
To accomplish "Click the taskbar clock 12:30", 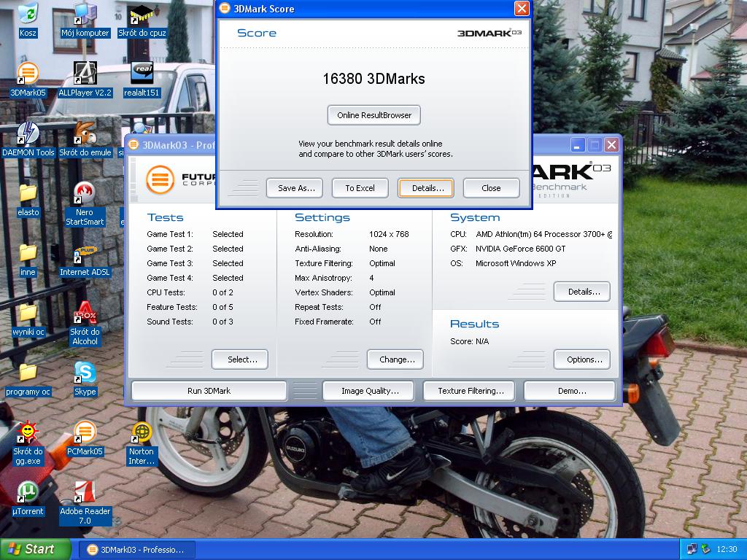I will [727, 550].
